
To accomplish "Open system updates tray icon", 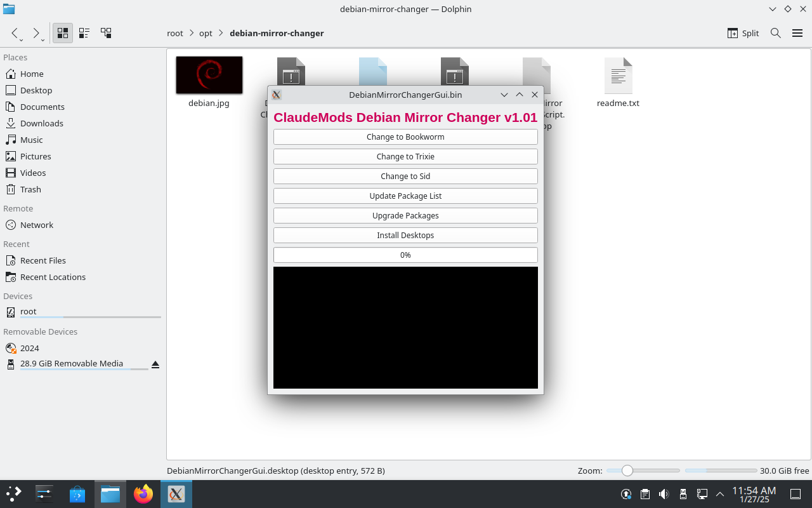I will (625, 494).
